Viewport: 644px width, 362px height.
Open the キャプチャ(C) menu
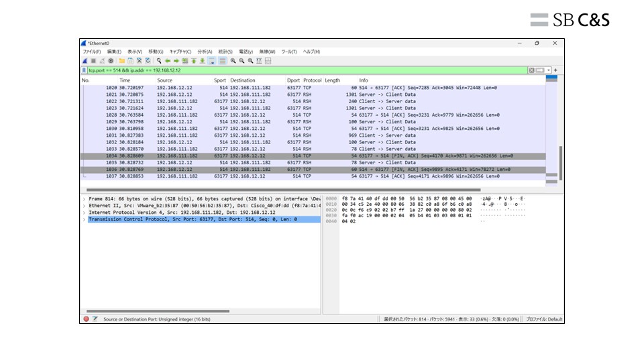180,52
